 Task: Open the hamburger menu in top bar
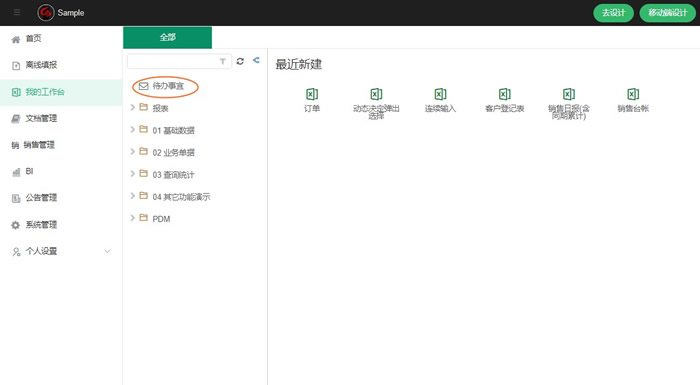pos(17,12)
